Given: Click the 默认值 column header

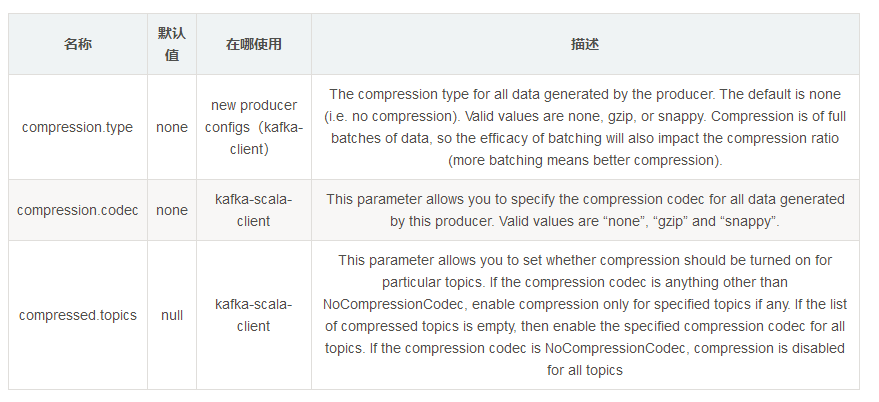Looking at the screenshot, I should click(171, 44).
